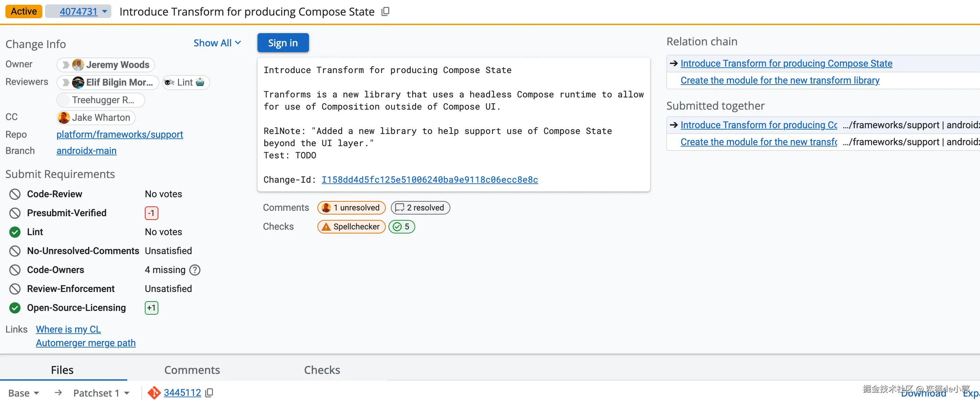This screenshot has width=980, height=404.
Task: Click the Open-Source-Licensing +1 vote chip
Action: [151, 308]
